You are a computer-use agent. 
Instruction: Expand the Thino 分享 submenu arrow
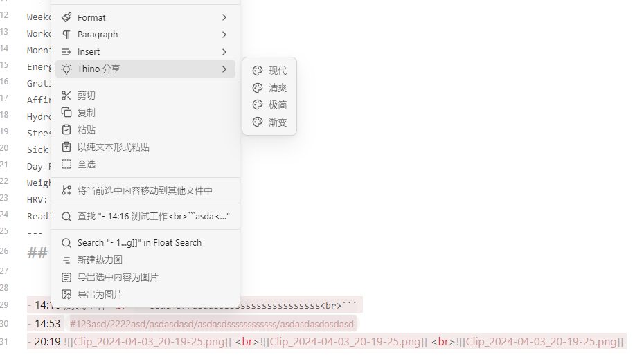click(224, 69)
